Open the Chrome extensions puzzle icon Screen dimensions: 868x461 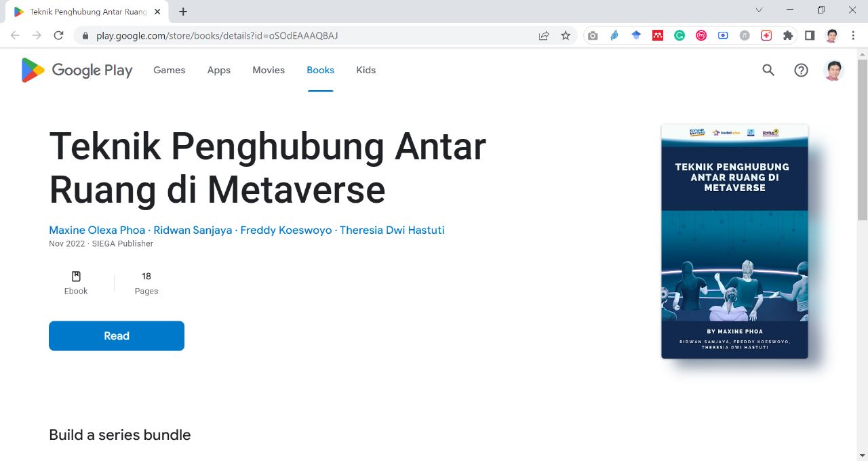(787, 36)
